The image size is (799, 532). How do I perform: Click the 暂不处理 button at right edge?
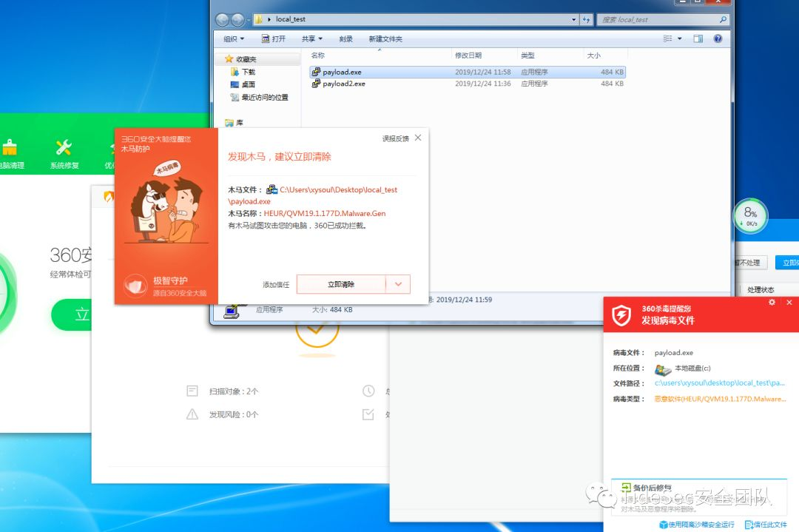pos(750,263)
